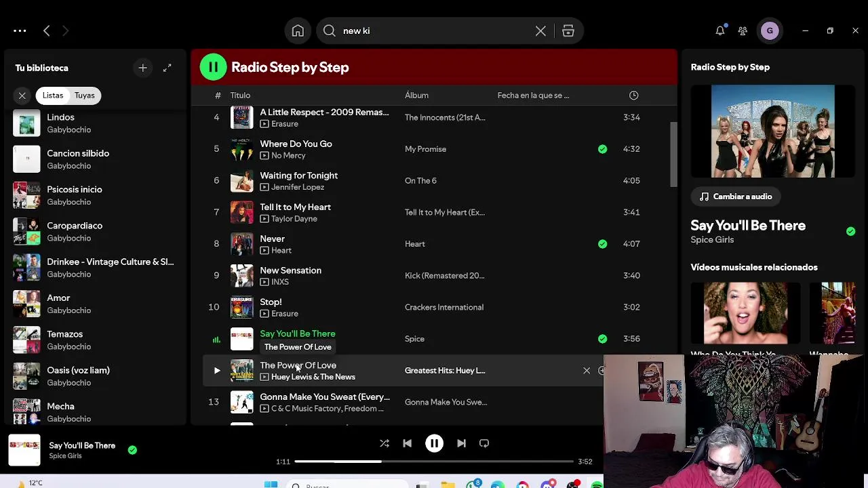Image resolution: width=868 pixels, height=488 pixels.
Task: Select song Waiting for Tonight
Action: (x=298, y=176)
